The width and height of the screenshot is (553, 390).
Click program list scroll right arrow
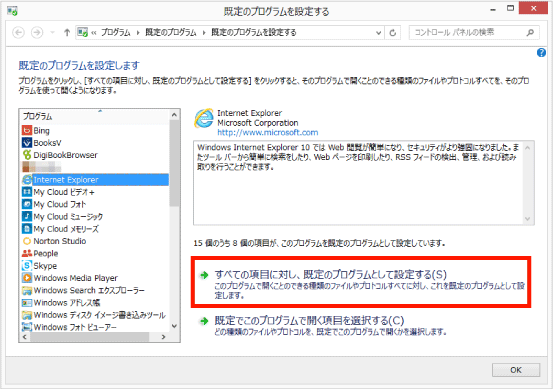pyautogui.click(x=163, y=337)
